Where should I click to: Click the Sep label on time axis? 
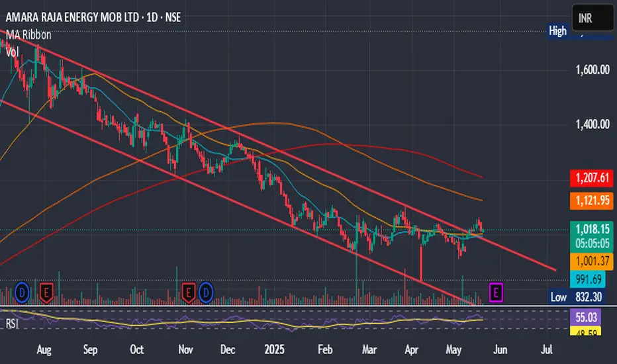click(x=90, y=349)
